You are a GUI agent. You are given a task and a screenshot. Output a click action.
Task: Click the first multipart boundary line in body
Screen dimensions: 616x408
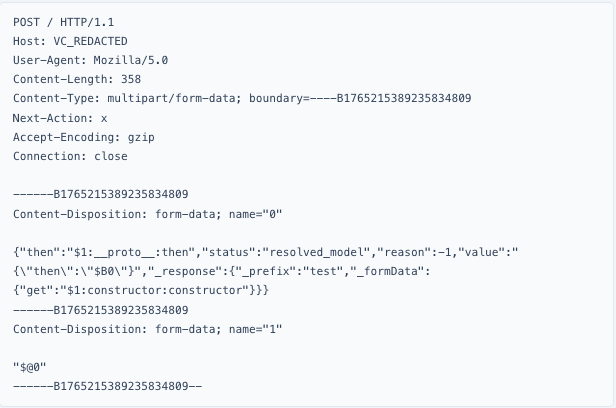(101, 194)
